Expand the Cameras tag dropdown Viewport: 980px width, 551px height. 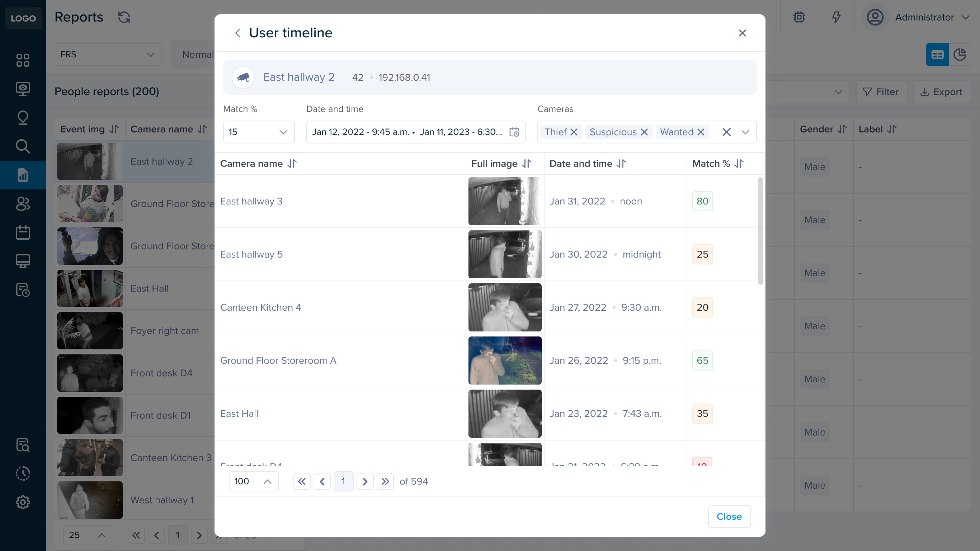pos(745,132)
